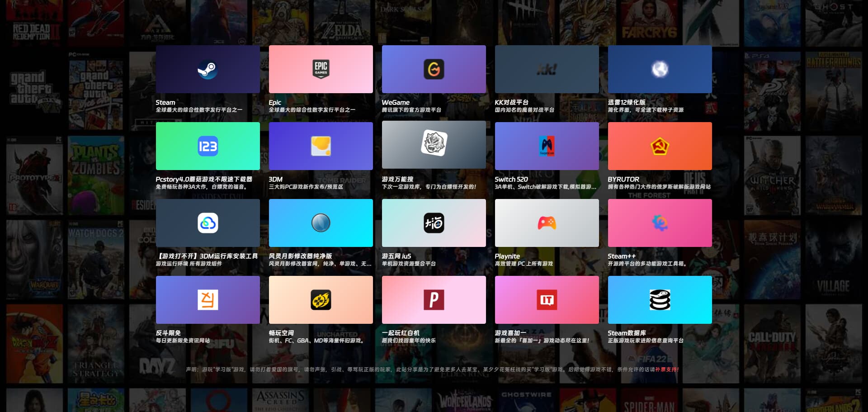This screenshot has width=868, height=412.
Task: Click description 愿我们找回童年的快乐
Action: [409, 341]
